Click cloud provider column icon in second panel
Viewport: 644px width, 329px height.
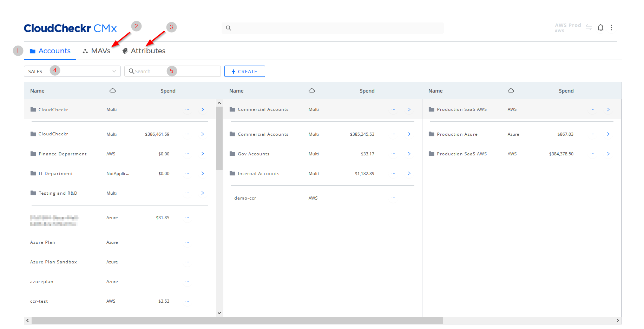[312, 90]
